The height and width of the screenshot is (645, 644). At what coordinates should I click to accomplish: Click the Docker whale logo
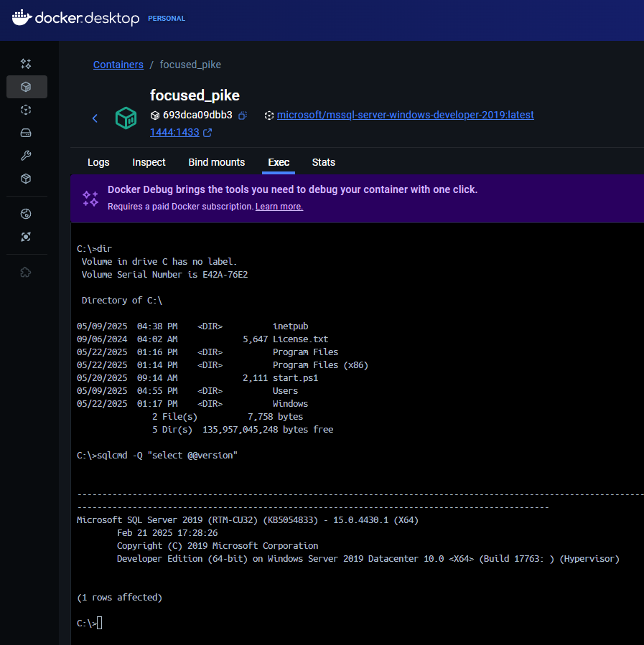point(22,18)
